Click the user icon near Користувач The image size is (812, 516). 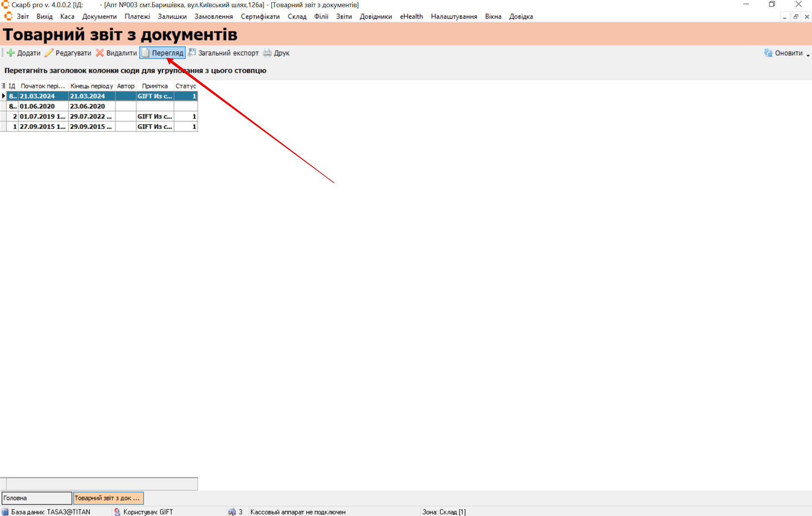click(x=117, y=512)
